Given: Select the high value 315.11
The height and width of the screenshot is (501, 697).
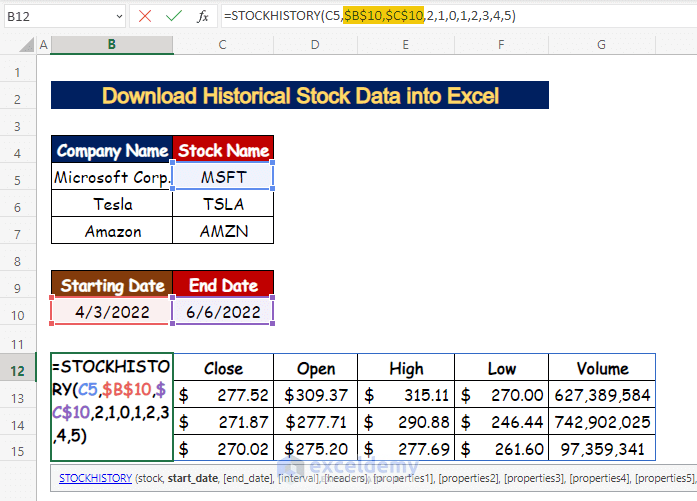Looking at the screenshot, I should pyautogui.click(x=406, y=395).
